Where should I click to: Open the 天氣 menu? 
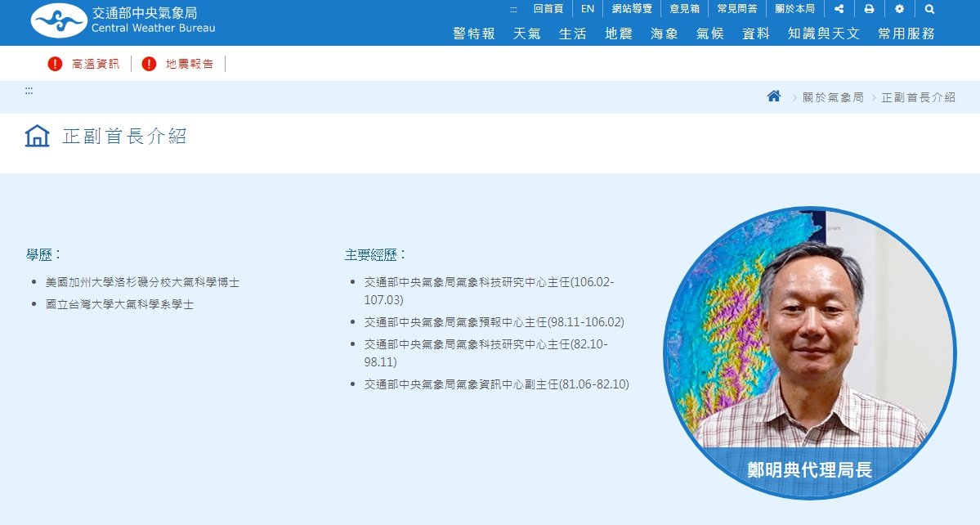527,34
